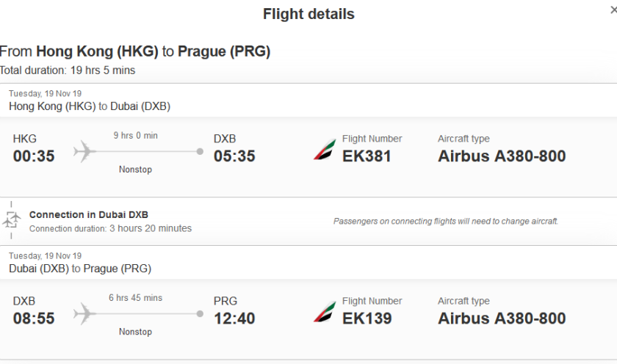Select flight number EK381
This screenshot has width=617, height=364.
367,156
